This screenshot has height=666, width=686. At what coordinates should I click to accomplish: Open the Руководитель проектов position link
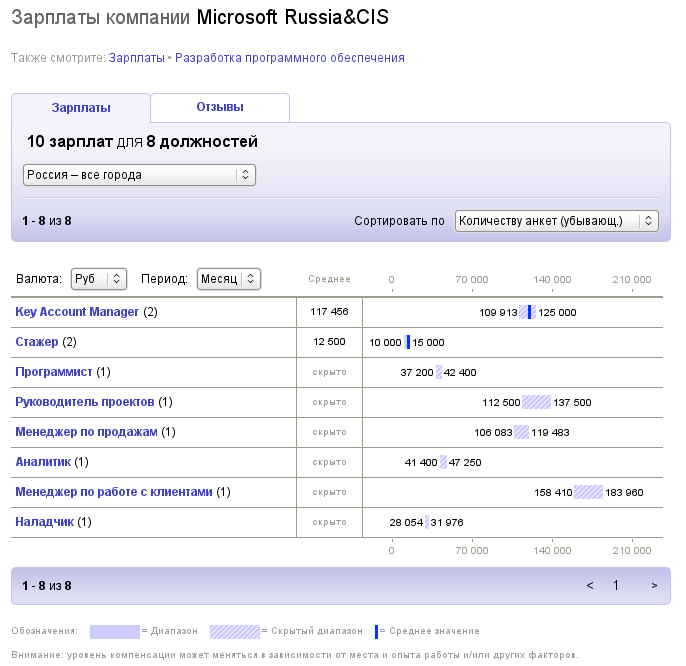(x=85, y=402)
